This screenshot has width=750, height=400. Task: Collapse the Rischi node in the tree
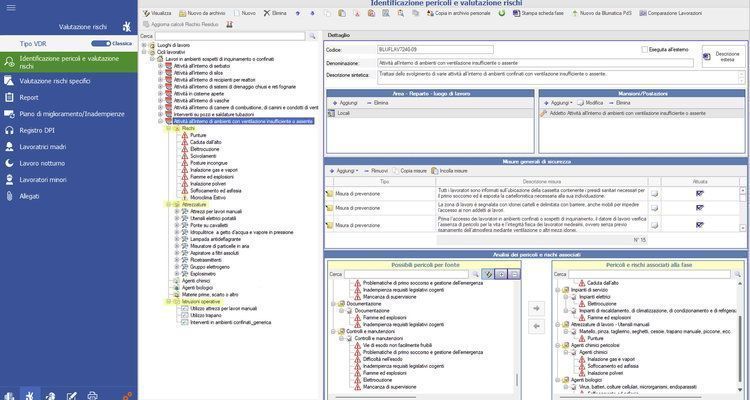(x=170, y=128)
